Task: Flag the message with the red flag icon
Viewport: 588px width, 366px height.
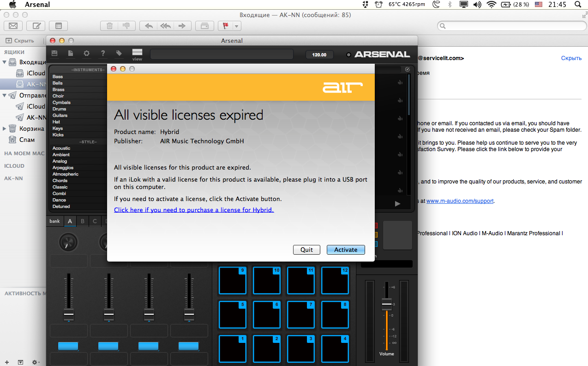Action: (x=226, y=26)
